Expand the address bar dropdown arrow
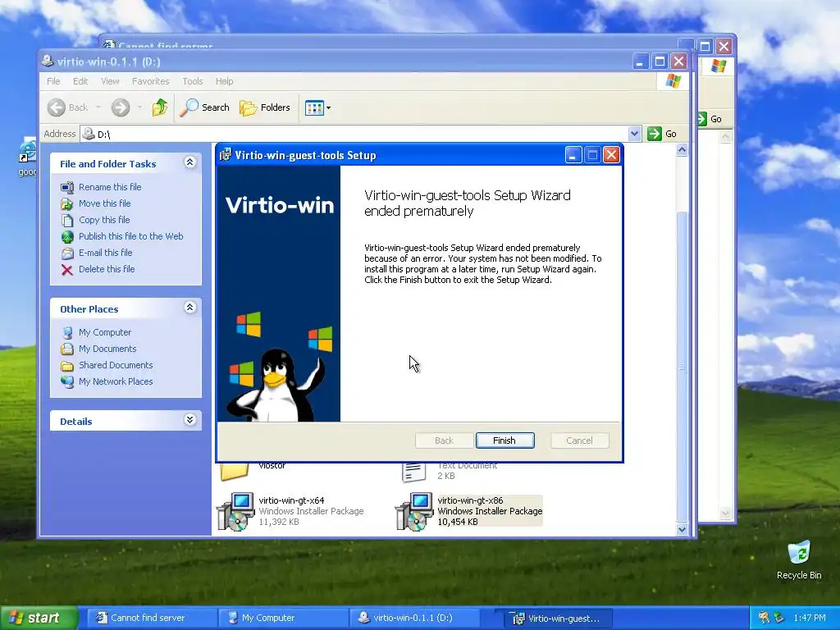840x630 pixels. click(x=634, y=134)
